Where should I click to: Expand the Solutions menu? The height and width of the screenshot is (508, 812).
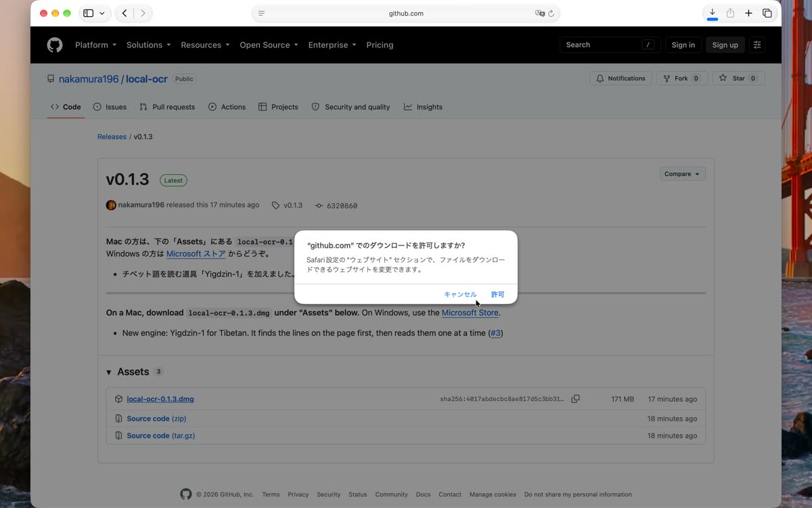[x=148, y=45]
